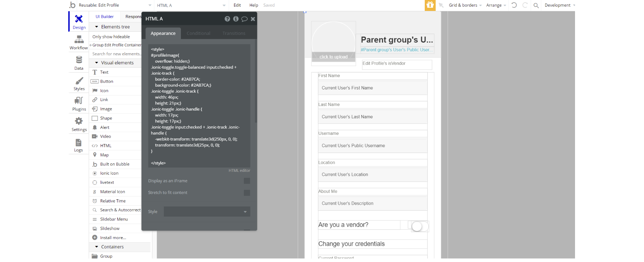Collapse the Visual elements section
The width and height of the screenshot is (644, 262).
[x=97, y=63]
